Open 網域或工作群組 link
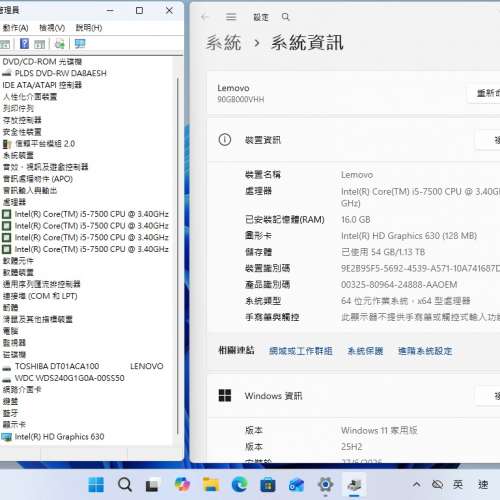Screen dimensions: 500x500 [301, 351]
